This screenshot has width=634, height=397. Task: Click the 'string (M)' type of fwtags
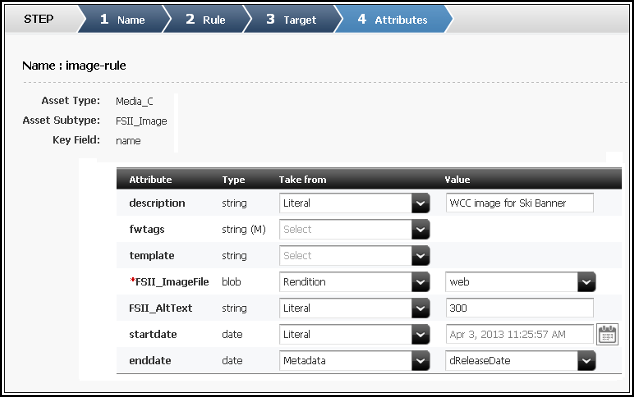click(x=243, y=229)
